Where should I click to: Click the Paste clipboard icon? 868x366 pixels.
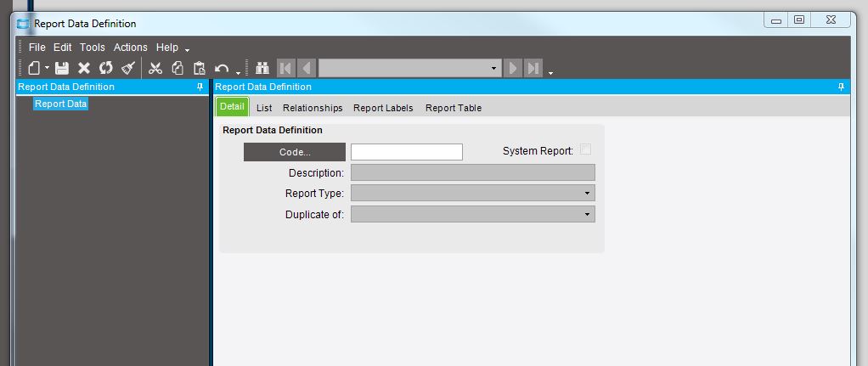click(x=200, y=68)
